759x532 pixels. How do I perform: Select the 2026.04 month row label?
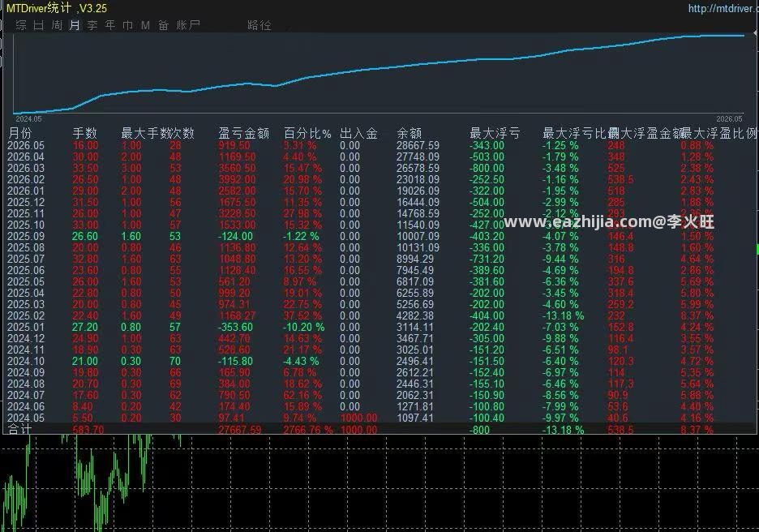click(26, 157)
